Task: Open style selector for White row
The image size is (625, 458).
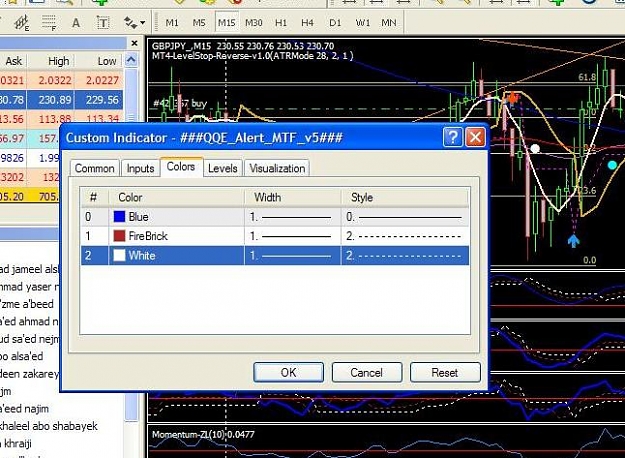Action: click(x=405, y=256)
